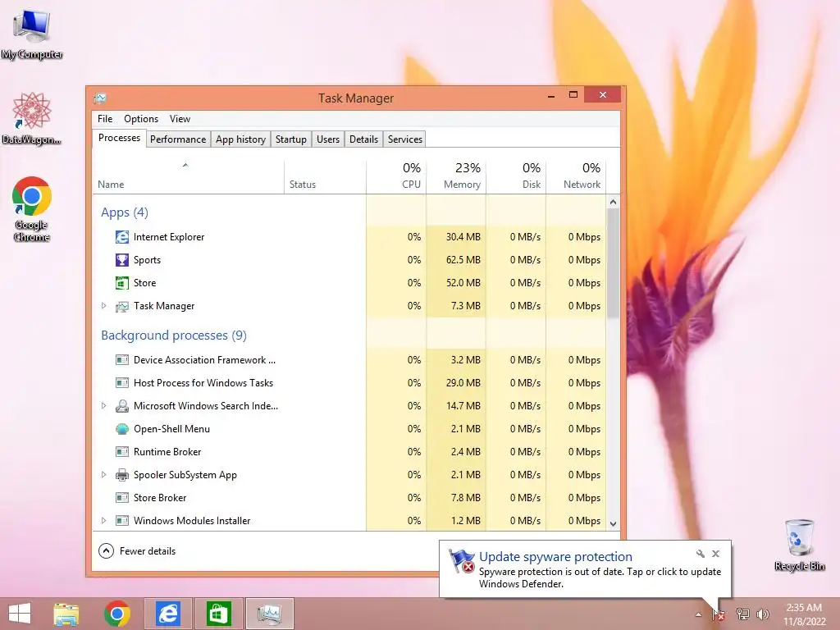The height and width of the screenshot is (630, 840).
Task: Click the Spooler SubSystem App printer icon
Action: [122, 475]
